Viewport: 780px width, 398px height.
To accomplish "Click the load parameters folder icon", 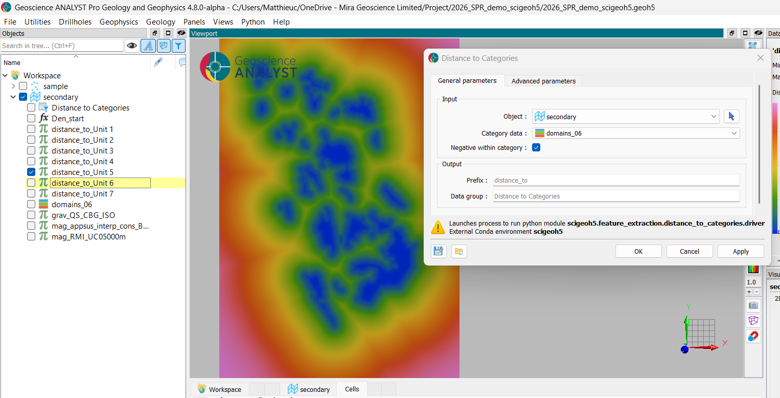I will coord(459,251).
